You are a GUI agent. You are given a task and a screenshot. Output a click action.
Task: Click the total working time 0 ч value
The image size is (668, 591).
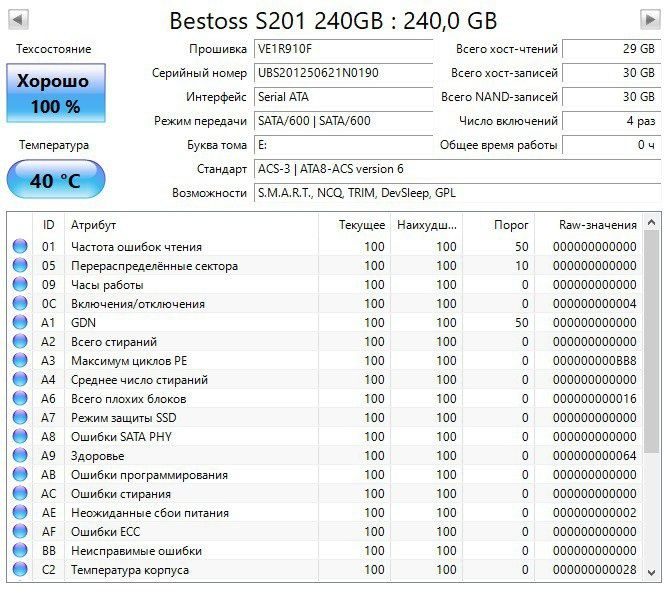(612, 145)
